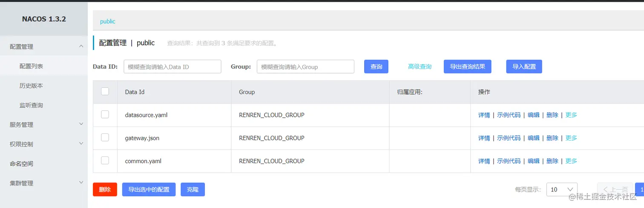The image size is (644, 208).
Task: Click the 导出选中的配置 button
Action: tap(149, 190)
